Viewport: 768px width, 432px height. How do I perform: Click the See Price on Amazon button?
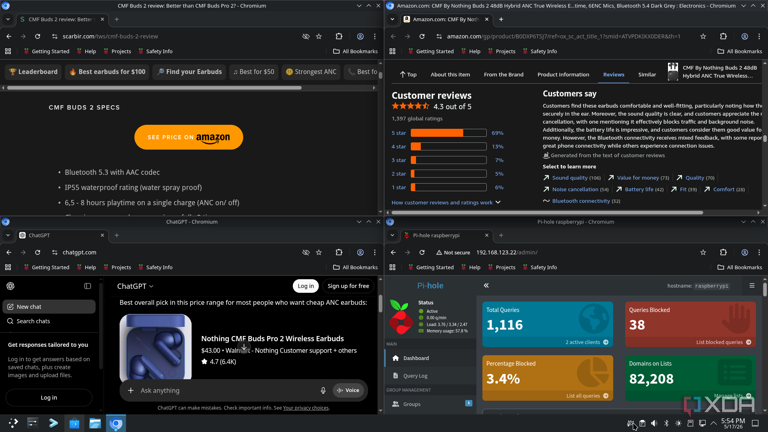(189, 137)
